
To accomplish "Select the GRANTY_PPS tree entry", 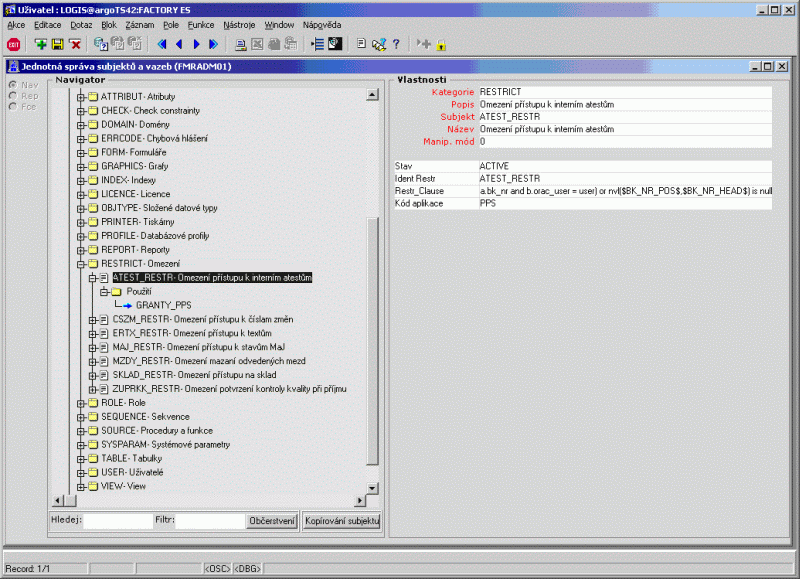I will [x=164, y=306].
